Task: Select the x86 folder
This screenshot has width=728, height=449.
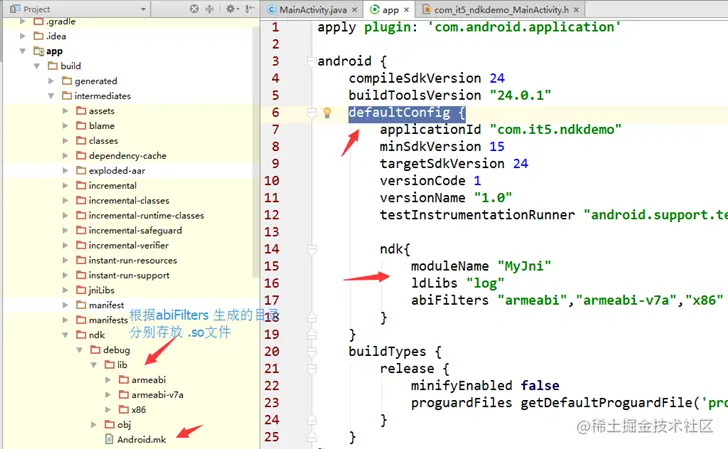Action: tap(132, 410)
